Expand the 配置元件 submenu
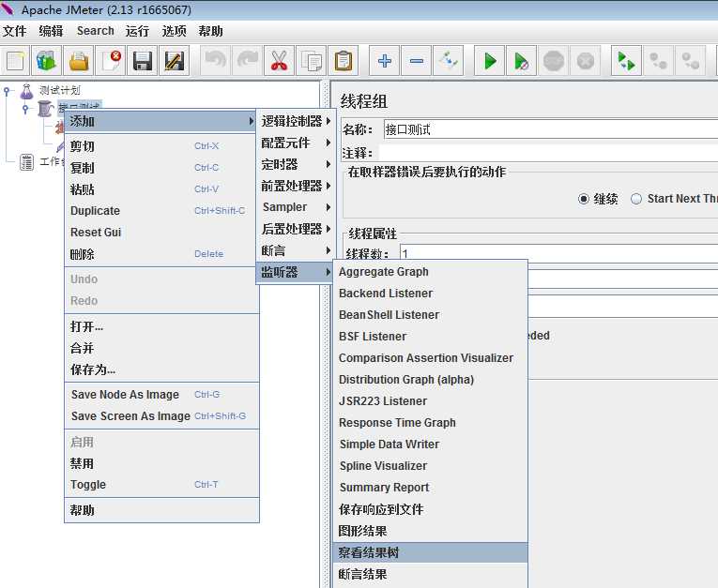The width and height of the screenshot is (718, 588). tap(297, 143)
